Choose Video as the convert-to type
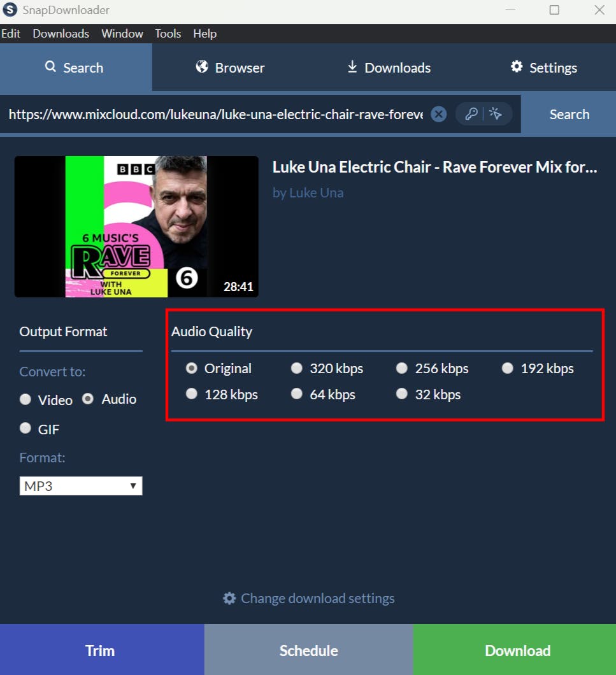Image resolution: width=616 pixels, height=675 pixels. pyautogui.click(x=25, y=399)
